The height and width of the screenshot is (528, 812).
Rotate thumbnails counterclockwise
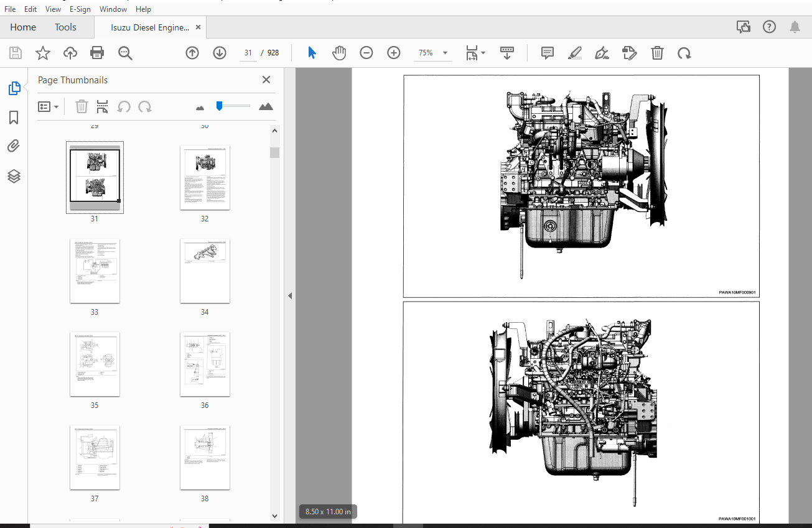click(124, 106)
